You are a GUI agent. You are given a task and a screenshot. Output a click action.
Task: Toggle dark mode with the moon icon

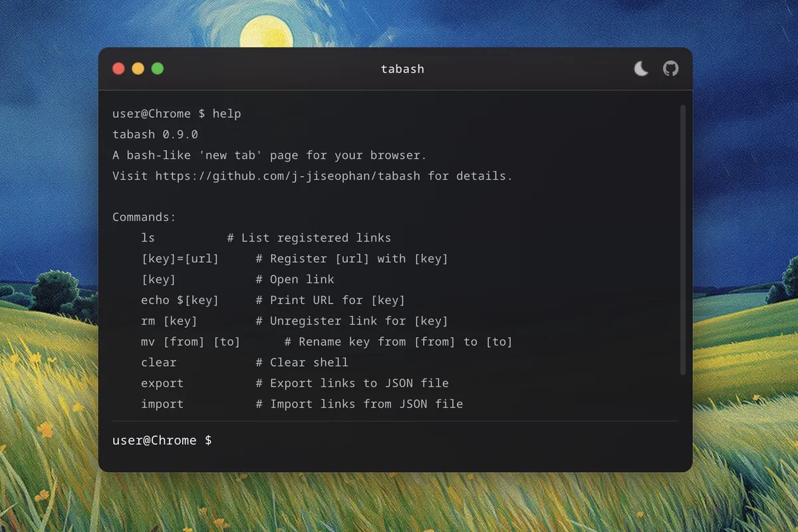coord(641,68)
